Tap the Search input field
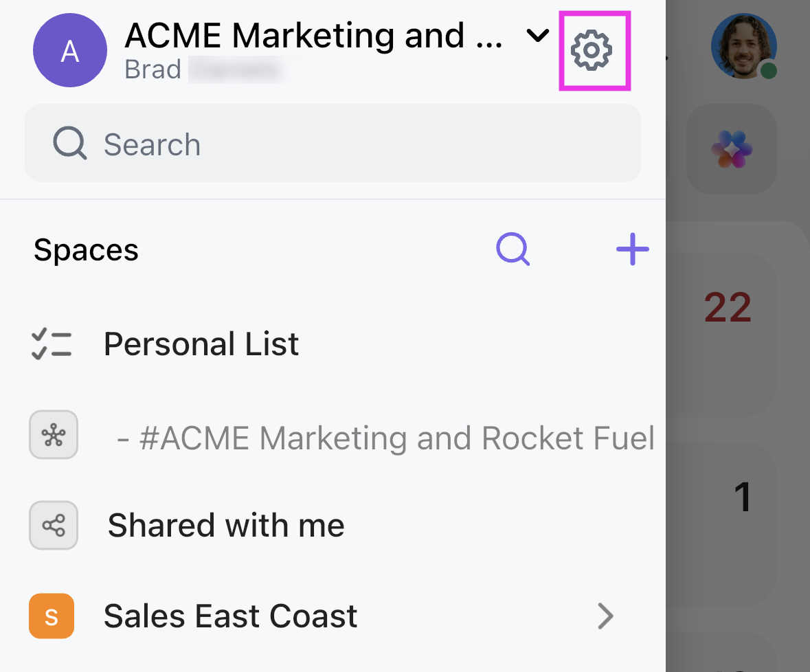This screenshot has height=672, width=810. (275, 144)
